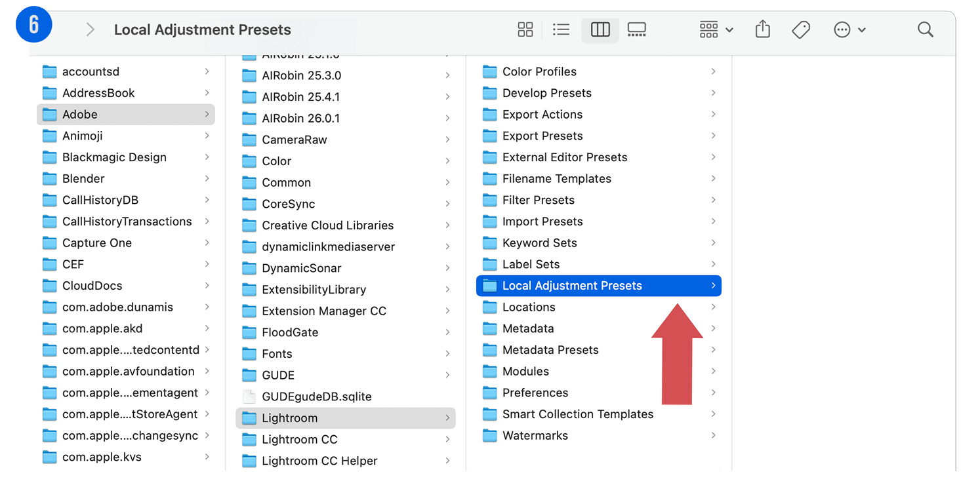Screen dimensions: 980x485
Task: Click the com.apple.kvs folder icon
Action: [50, 457]
